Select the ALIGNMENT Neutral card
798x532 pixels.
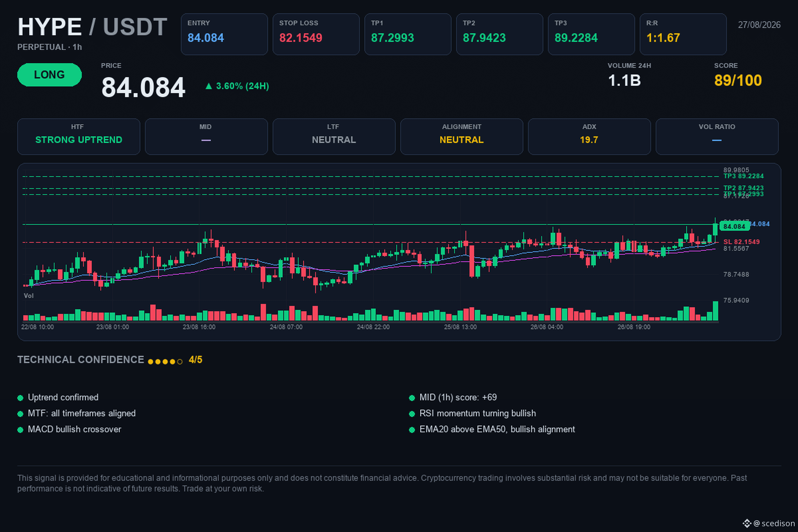click(x=462, y=136)
